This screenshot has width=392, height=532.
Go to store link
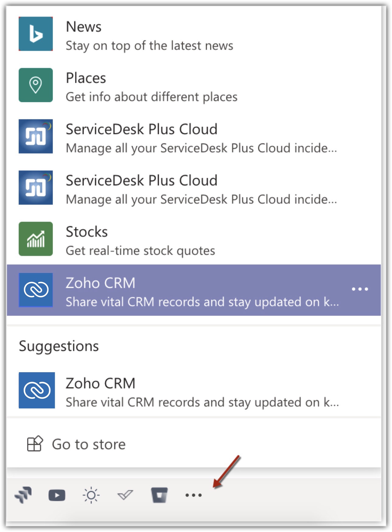(89, 444)
